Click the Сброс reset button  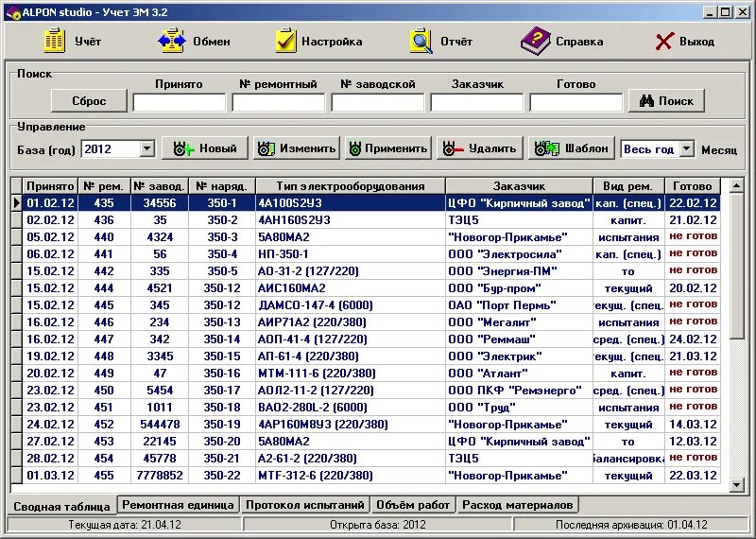(89, 101)
